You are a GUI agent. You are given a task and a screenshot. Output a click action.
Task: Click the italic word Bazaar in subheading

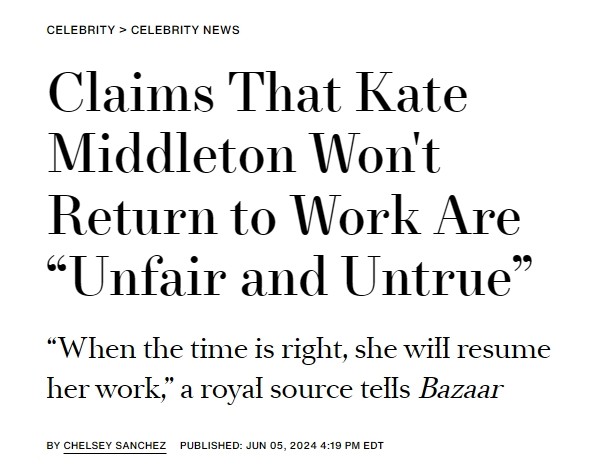click(x=461, y=389)
